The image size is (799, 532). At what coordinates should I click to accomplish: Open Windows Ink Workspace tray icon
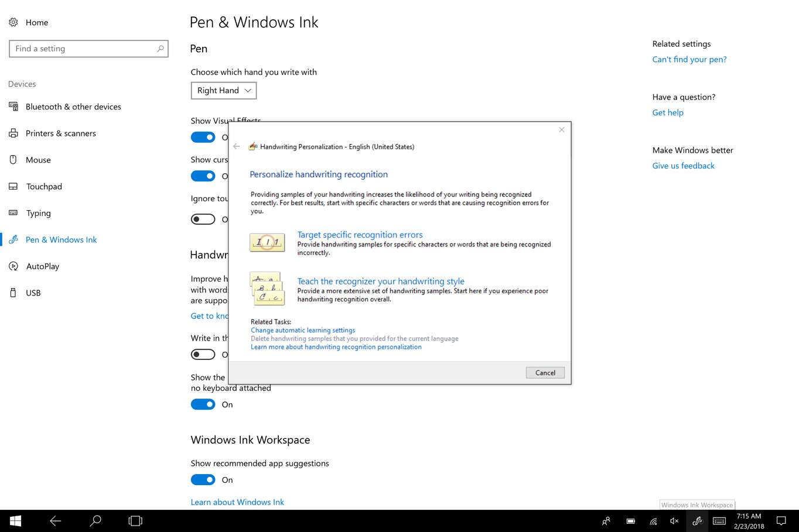coord(697,521)
